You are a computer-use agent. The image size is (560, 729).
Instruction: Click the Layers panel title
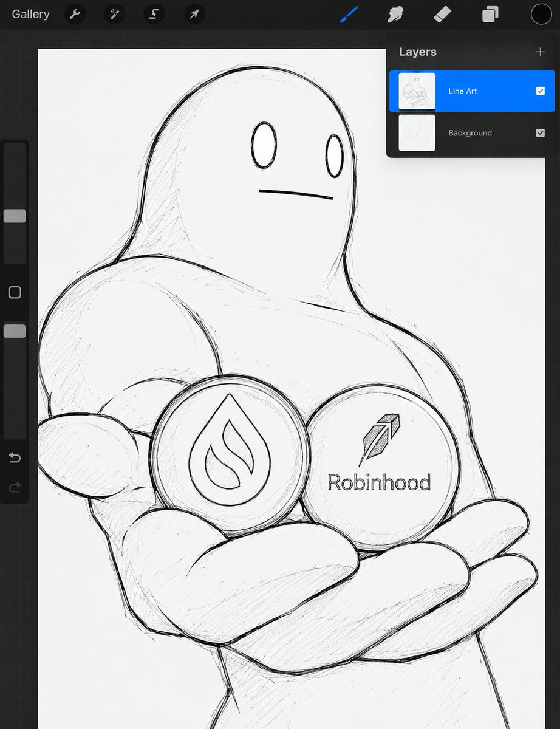click(418, 52)
